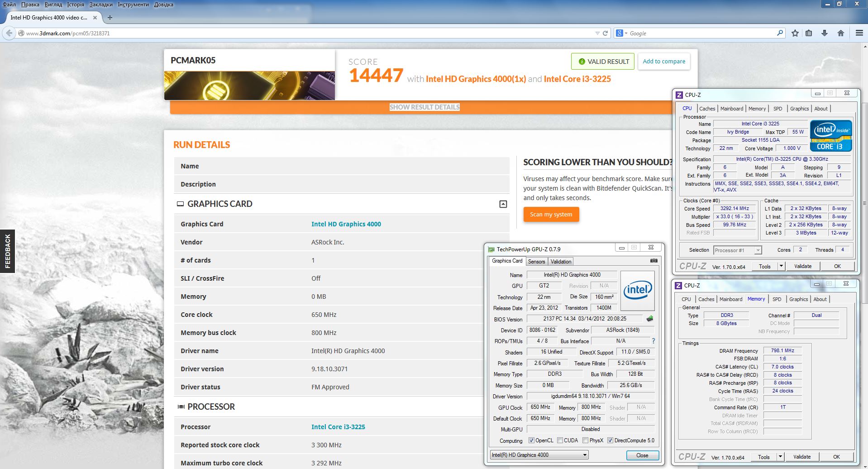This screenshot has width=868, height=469.
Task: Open Інструменти menu
Action: click(133, 5)
